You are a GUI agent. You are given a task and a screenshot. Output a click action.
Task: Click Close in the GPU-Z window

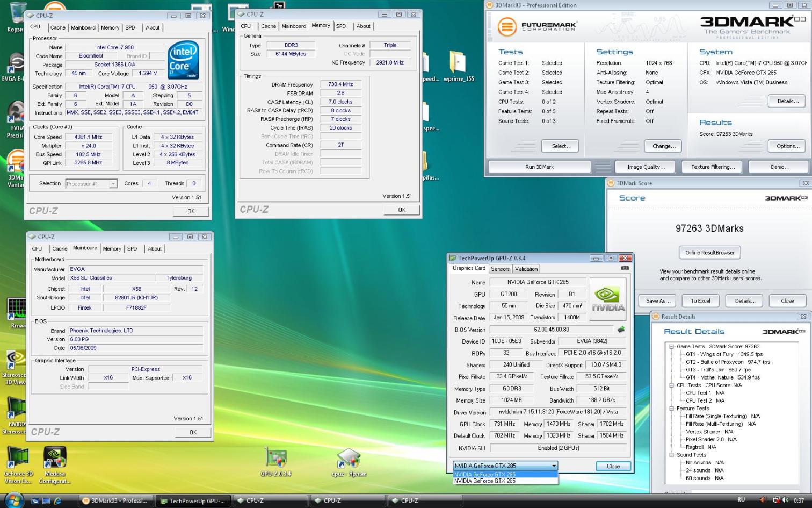coord(613,467)
